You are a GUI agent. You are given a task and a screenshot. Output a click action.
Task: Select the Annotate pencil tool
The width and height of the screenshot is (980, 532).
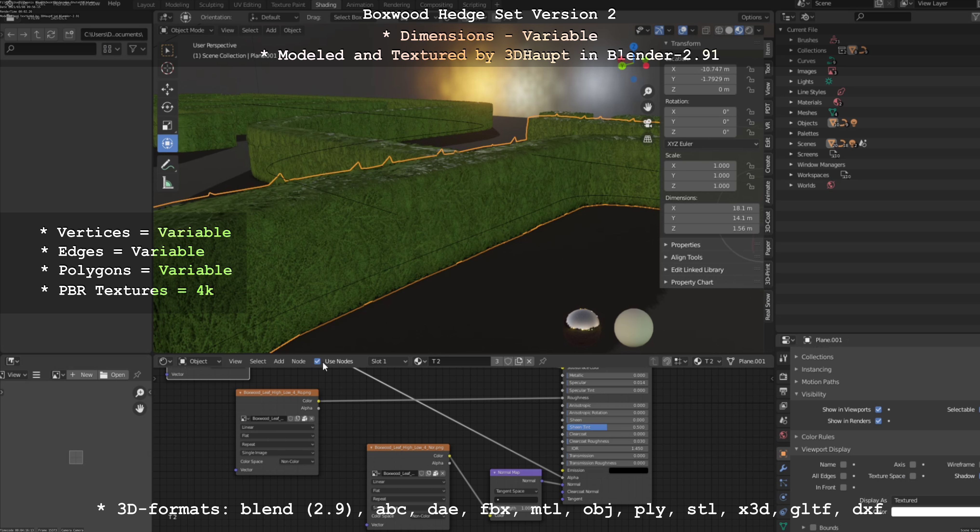click(167, 165)
